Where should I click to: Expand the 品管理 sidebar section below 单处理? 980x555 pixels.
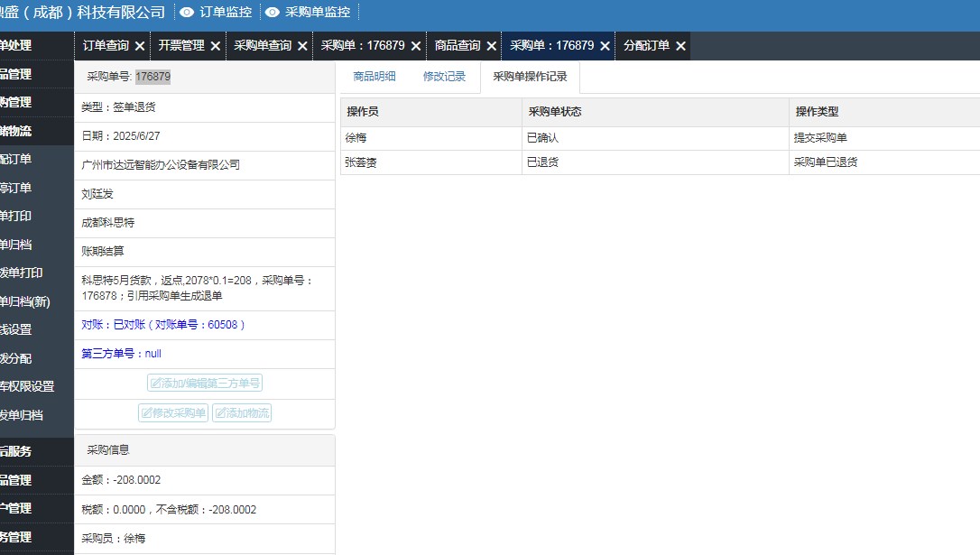click(37, 74)
